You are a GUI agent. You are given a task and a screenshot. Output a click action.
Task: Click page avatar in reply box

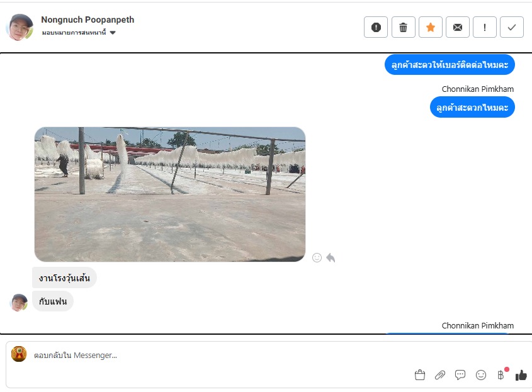[x=19, y=354]
